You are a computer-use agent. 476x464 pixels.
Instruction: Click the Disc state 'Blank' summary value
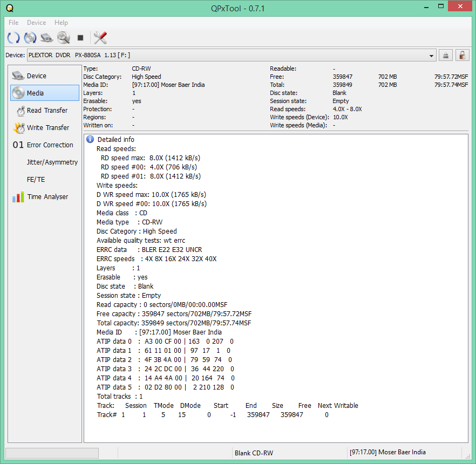coord(339,93)
